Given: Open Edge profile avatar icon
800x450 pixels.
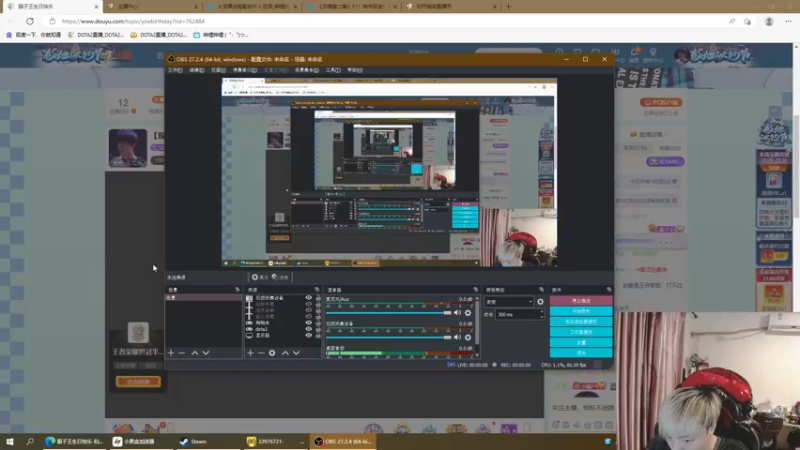Looking at the screenshot, I should click(769, 21).
